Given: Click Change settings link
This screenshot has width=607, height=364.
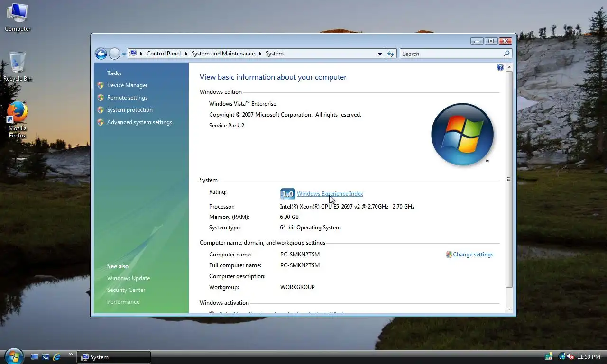Looking at the screenshot, I should [x=473, y=255].
